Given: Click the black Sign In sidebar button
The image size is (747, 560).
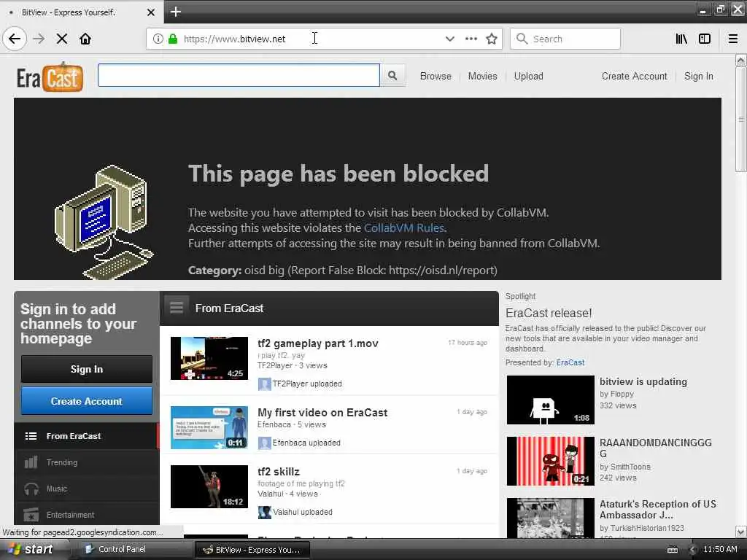Looking at the screenshot, I should click(87, 369).
